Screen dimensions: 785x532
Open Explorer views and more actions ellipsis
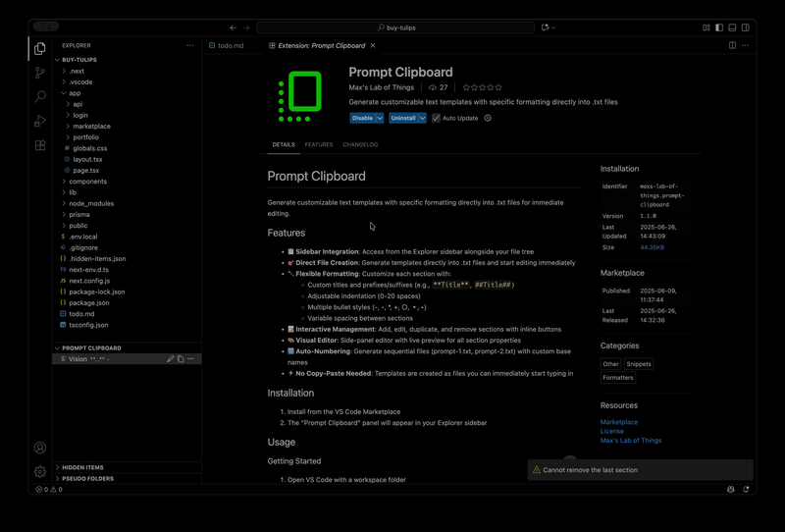(x=189, y=45)
